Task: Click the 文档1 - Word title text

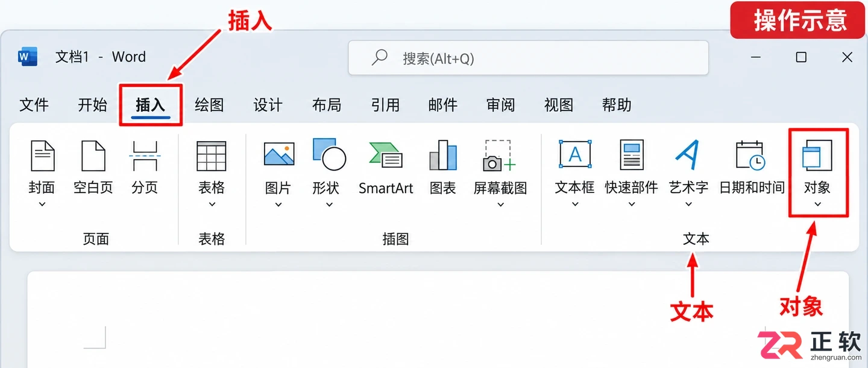Action: pos(101,57)
